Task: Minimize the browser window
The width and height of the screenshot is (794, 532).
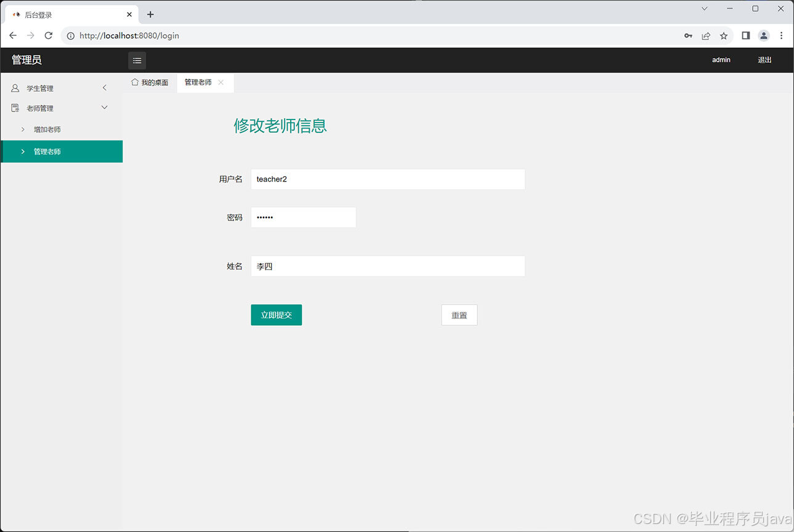Action: [730, 9]
